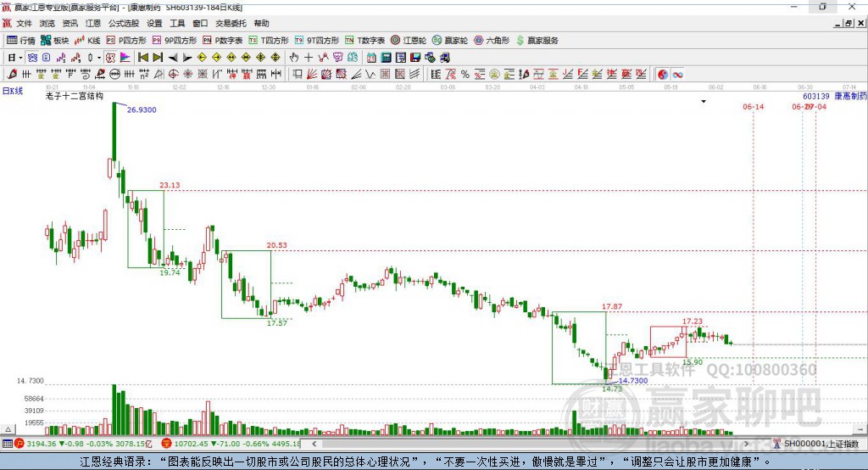This screenshot has height=470, width=868.
Task: Click the 沪 Shanghai index icon
Action: (x=20, y=444)
